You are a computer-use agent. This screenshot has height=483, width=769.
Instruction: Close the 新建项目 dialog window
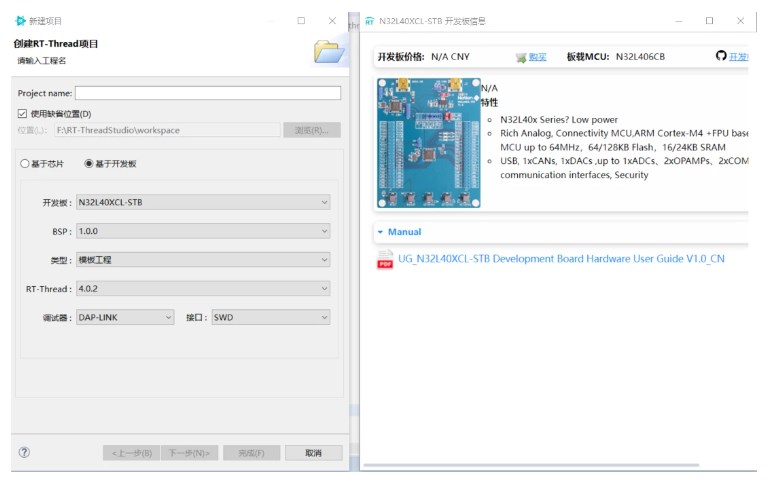pos(332,21)
